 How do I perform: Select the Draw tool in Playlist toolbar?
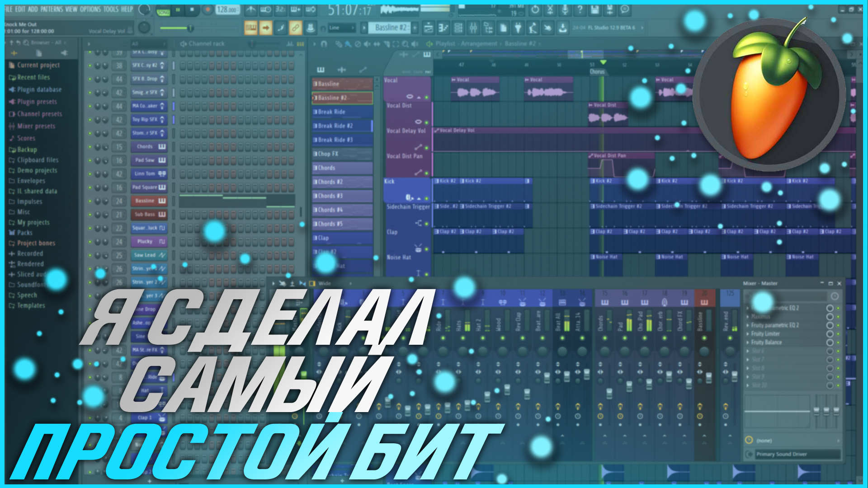pyautogui.click(x=339, y=44)
